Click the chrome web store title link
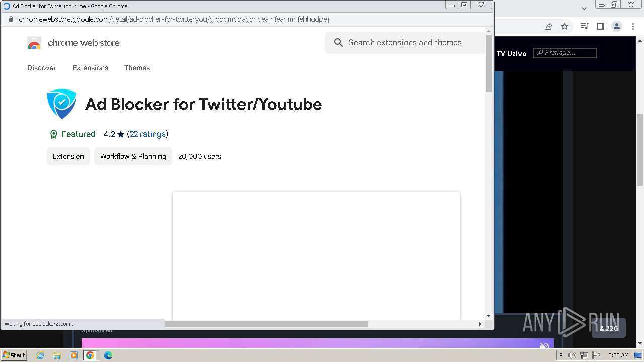 84,43
